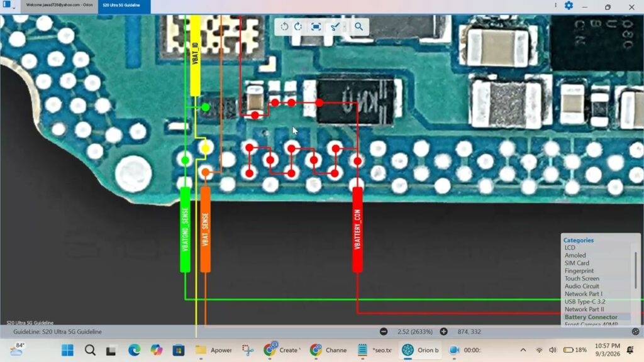Select USB Type-C 3.2 category
Image resolution: width=644 pixels, height=362 pixels.
pyautogui.click(x=584, y=302)
